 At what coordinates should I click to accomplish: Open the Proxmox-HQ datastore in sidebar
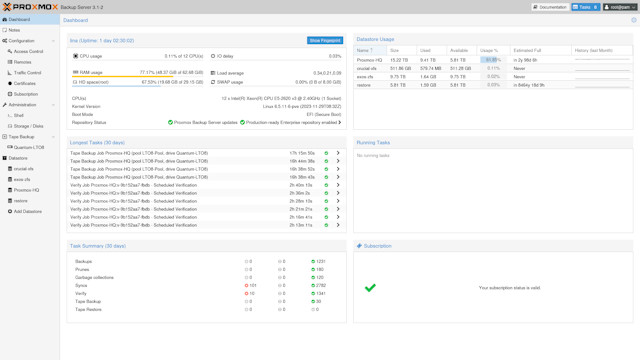click(26, 190)
